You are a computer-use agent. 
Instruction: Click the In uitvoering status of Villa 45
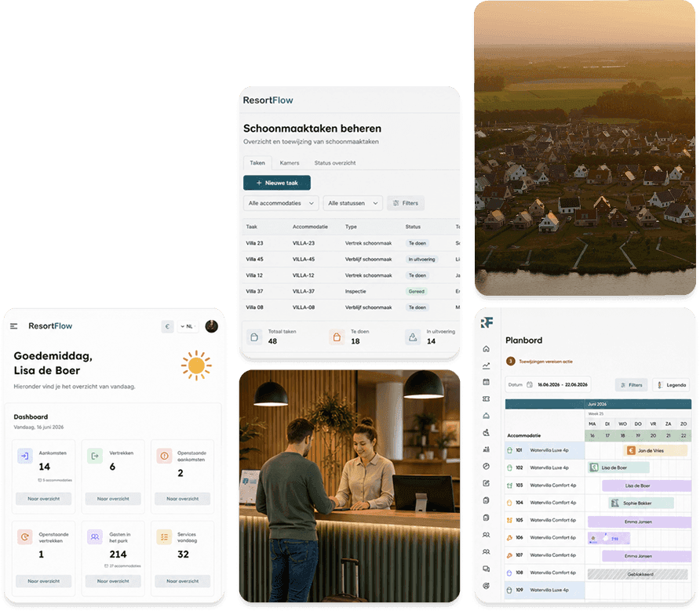pyautogui.click(x=421, y=260)
